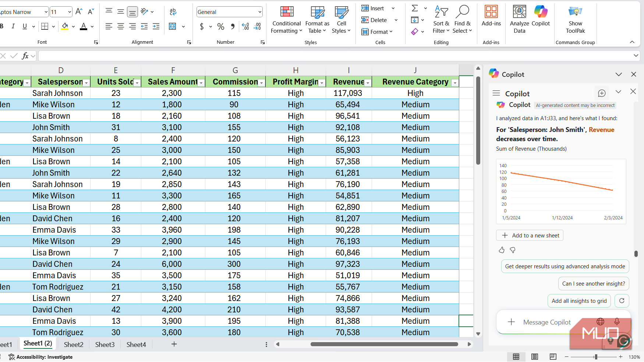Apply yellow fill color swatch

click(x=65, y=26)
